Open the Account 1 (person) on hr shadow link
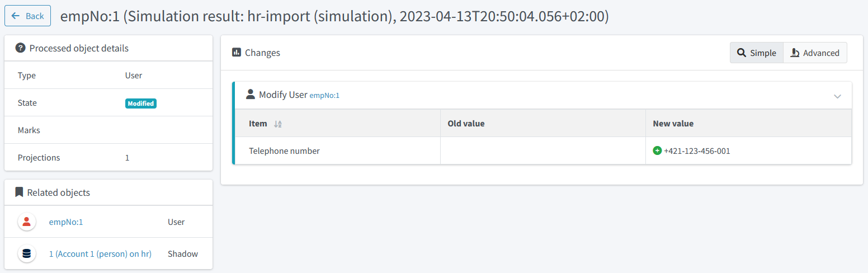This screenshot has width=868, height=273. [x=100, y=254]
